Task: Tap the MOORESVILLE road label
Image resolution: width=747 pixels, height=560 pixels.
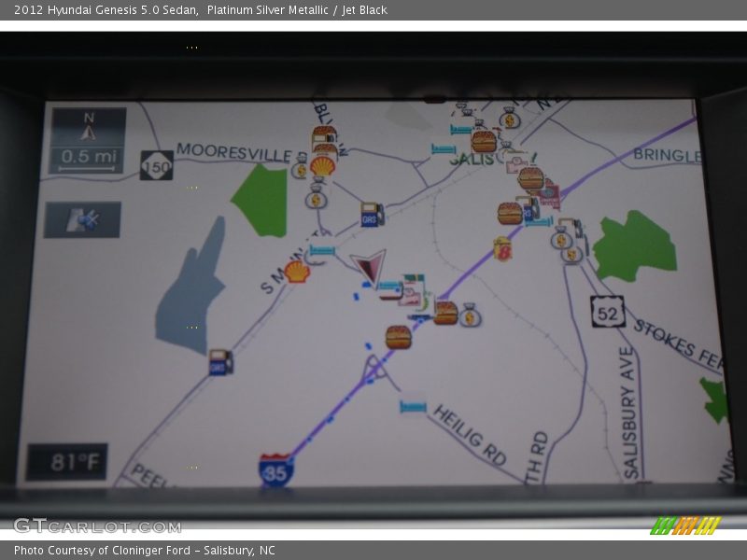Action: (x=233, y=152)
